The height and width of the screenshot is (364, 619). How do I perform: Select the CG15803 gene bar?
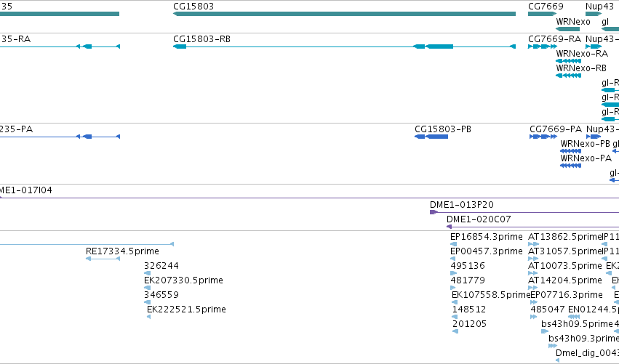pos(344,14)
